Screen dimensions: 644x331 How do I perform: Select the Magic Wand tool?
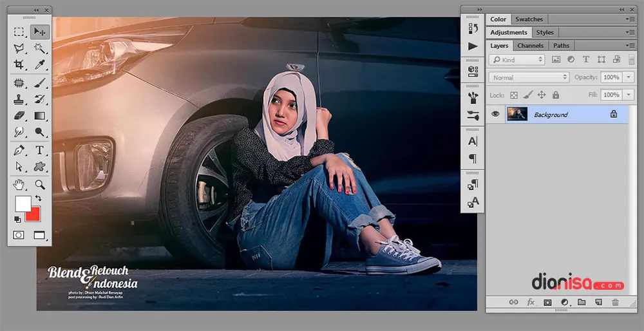[x=40, y=48]
